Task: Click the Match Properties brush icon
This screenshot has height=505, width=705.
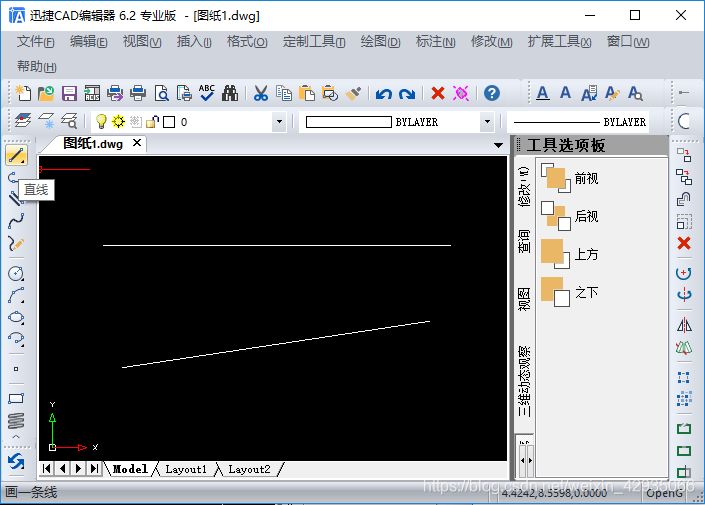Action: pyautogui.click(x=353, y=93)
